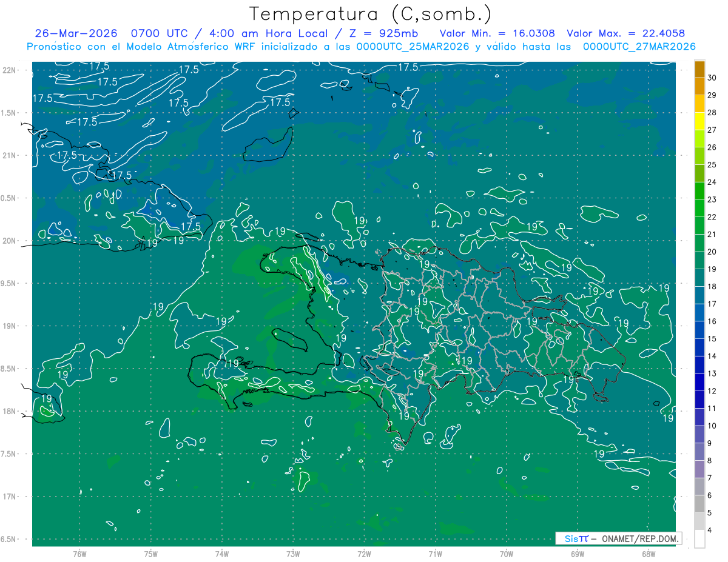Click the 72W longitude axis label
This screenshot has width=728, height=562.
coord(364,554)
